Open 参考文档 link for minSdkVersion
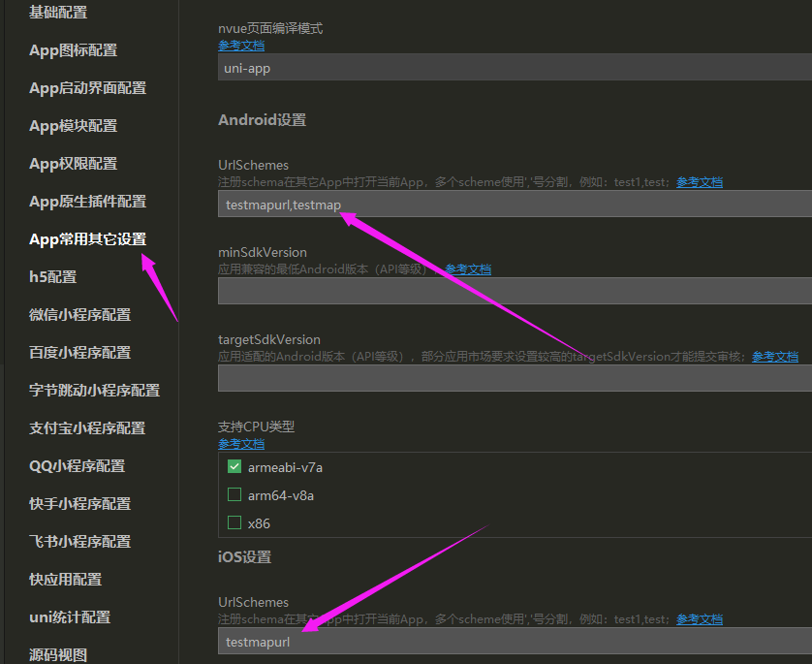This screenshot has width=812, height=664. click(468, 269)
